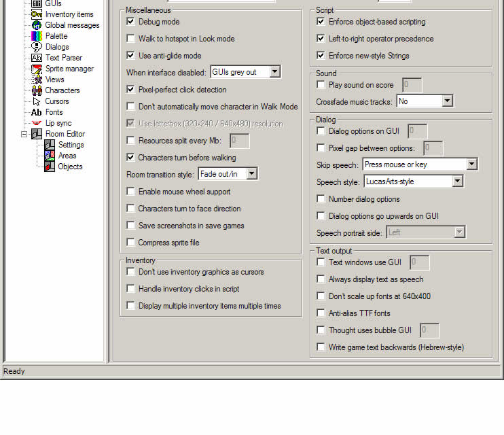Enable mouse wheel support checkbox
This screenshot has height=435, width=504.
pyautogui.click(x=130, y=192)
